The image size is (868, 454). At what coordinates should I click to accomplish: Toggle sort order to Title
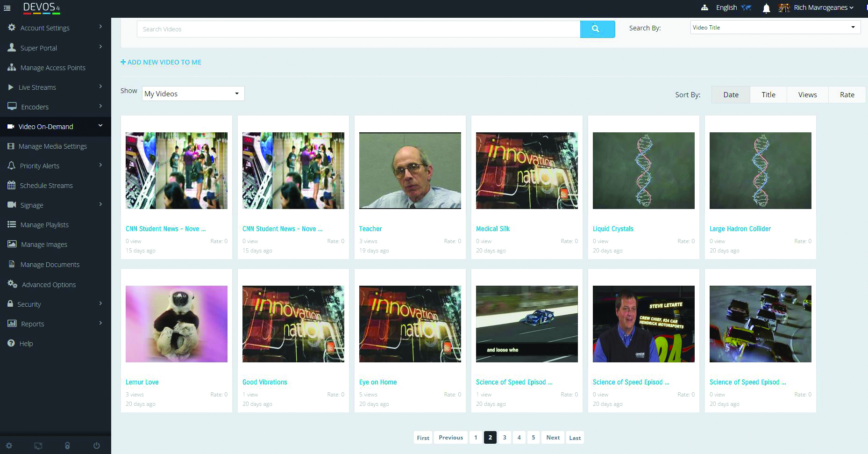768,94
